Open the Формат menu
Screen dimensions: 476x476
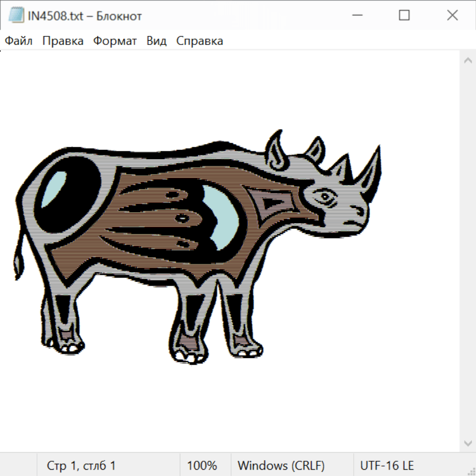[x=115, y=41]
